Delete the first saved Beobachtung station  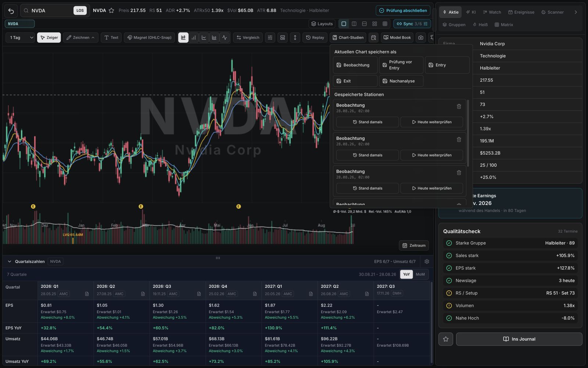[x=459, y=106]
